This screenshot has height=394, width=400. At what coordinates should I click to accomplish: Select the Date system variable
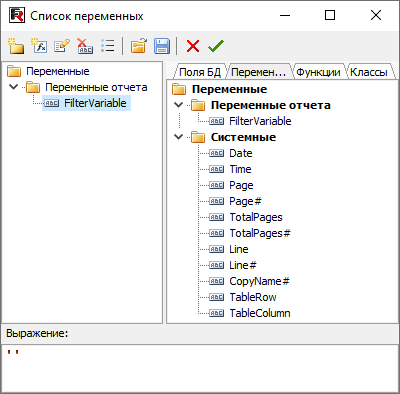click(241, 153)
